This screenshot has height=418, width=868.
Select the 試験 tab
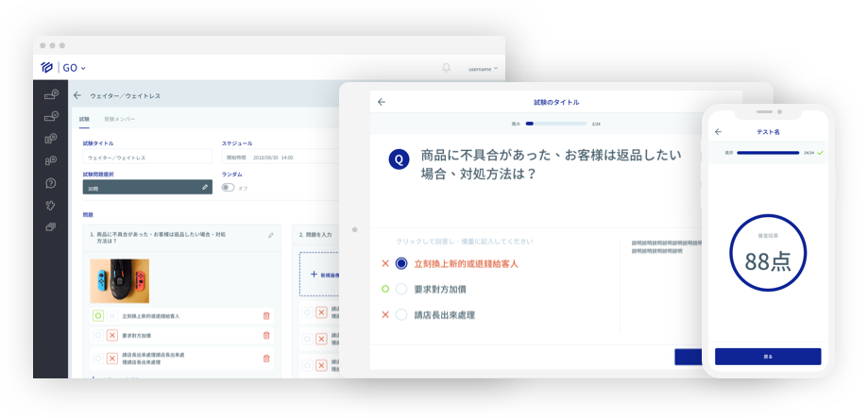85,120
